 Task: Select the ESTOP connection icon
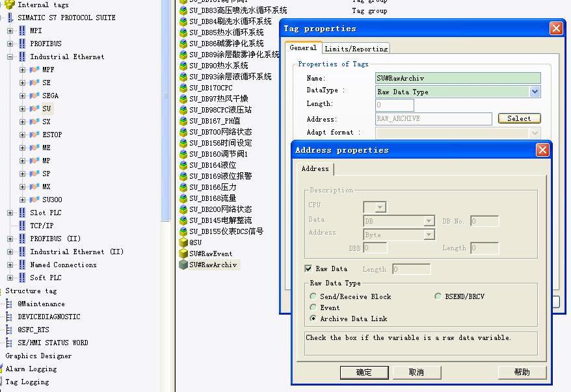(x=34, y=135)
